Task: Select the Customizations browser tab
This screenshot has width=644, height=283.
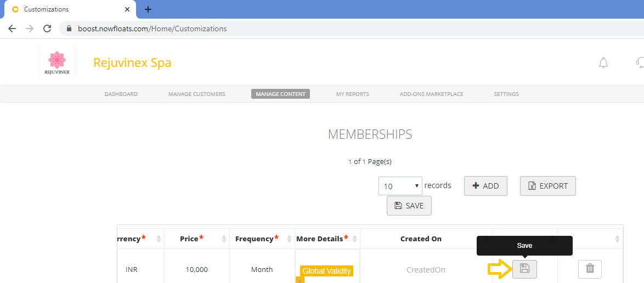Action: (x=70, y=9)
